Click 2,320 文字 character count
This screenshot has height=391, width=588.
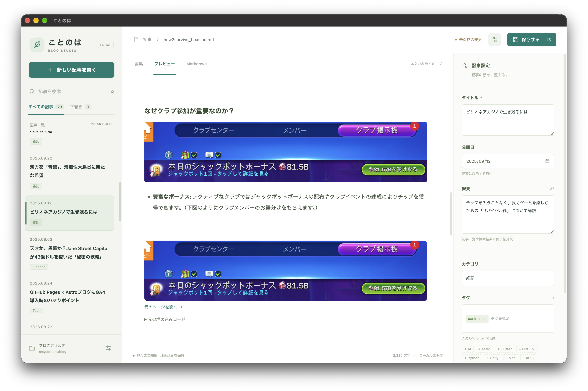pyautogui.click(x=401, y=355)
